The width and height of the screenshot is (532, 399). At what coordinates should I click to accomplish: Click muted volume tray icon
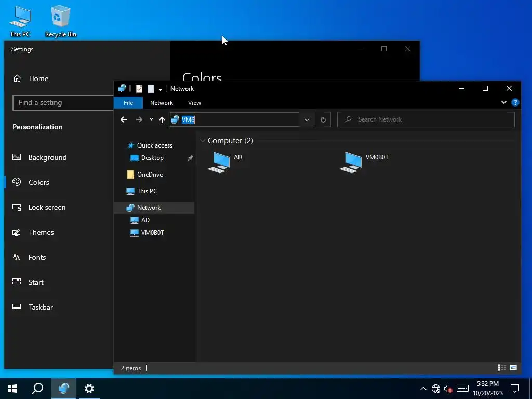(448, 389)
